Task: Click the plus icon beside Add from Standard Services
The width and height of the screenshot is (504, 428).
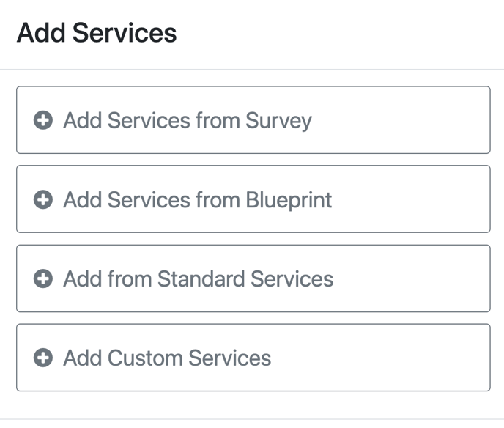Action: (x=43, y=278)
